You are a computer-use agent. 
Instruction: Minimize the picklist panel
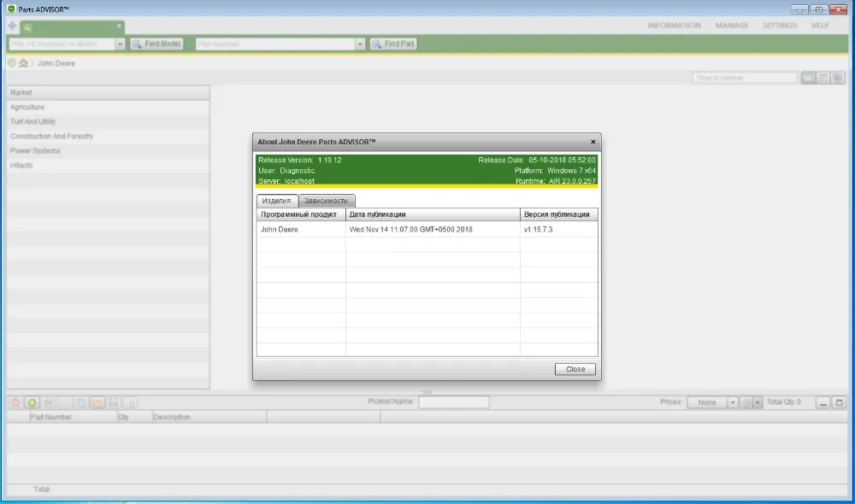[823, 402]
